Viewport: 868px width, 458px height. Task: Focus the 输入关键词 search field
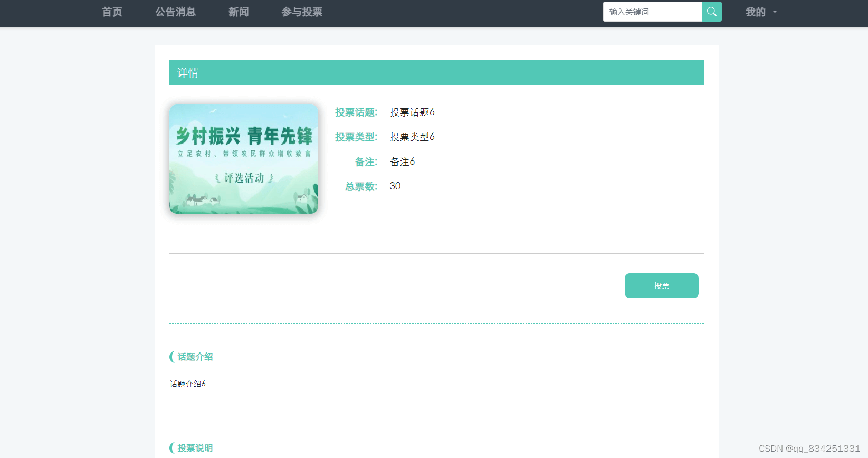pos(652,12)
